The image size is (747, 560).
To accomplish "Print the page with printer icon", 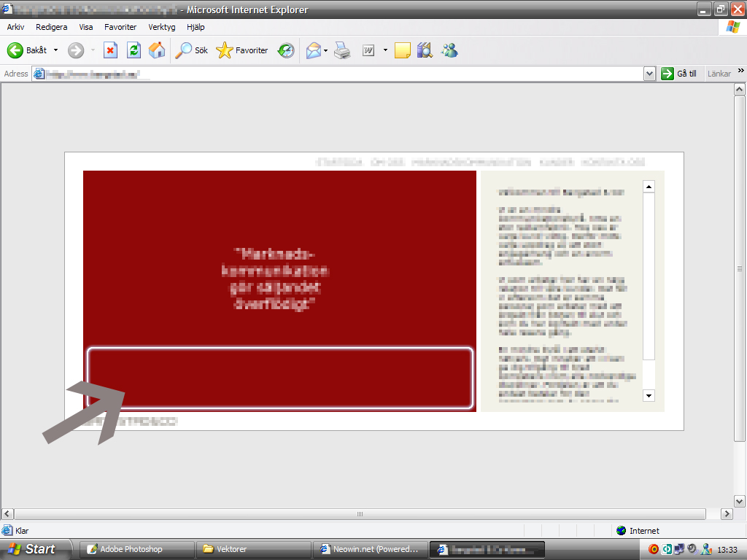I will point(342,50).
